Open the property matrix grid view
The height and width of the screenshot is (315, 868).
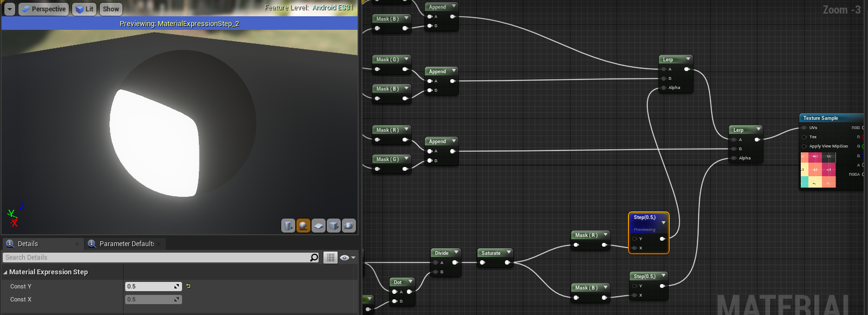(331, 258)
